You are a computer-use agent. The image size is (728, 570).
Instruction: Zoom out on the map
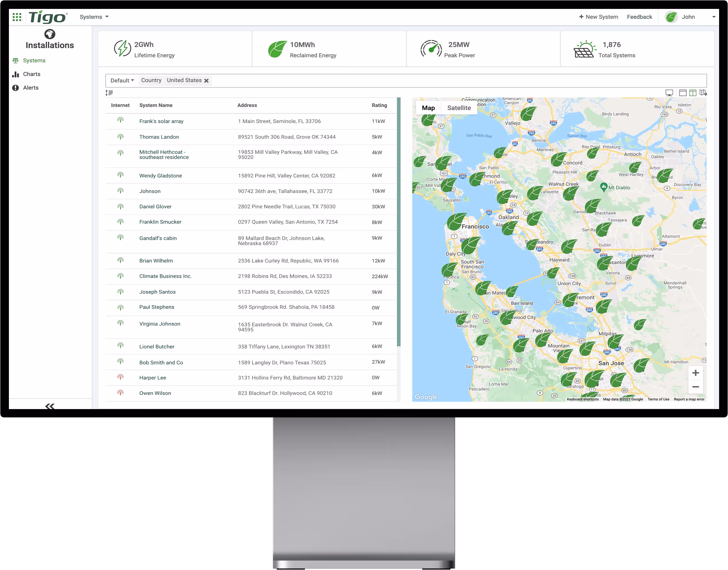click(696, 387)
